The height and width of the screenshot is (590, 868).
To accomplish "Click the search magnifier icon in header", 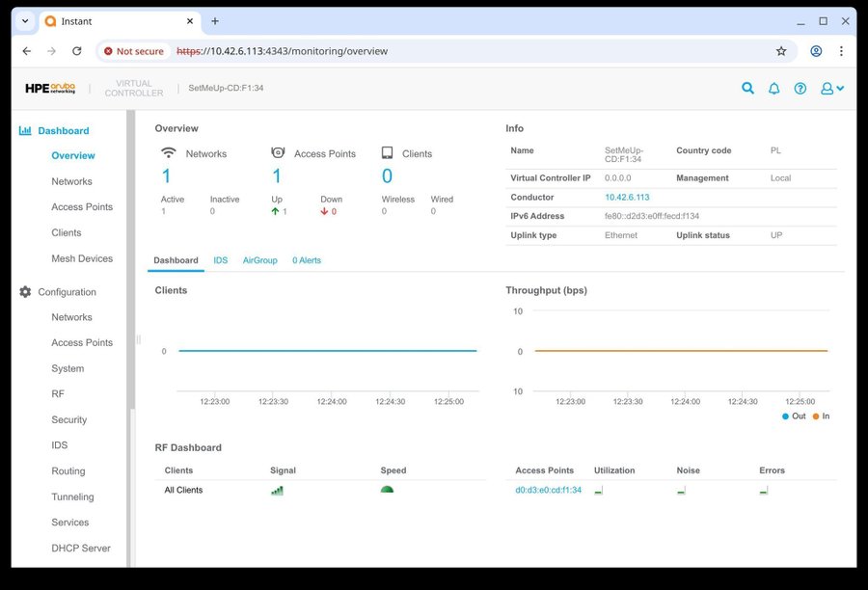I will (747, 89).
